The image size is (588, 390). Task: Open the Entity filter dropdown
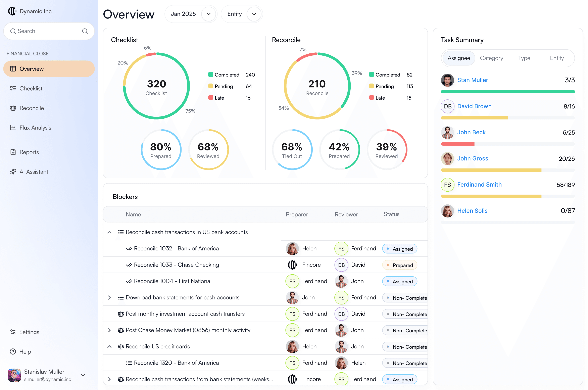(254, 14)
